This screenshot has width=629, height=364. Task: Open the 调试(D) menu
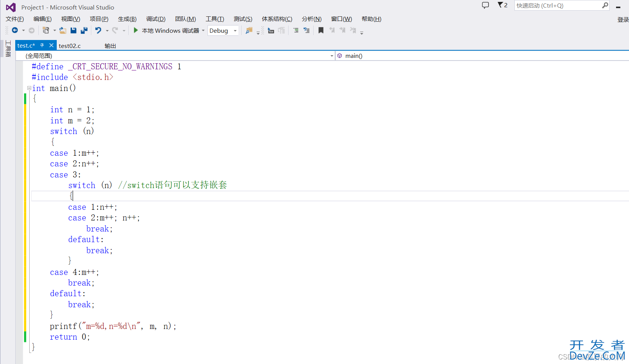156,19
